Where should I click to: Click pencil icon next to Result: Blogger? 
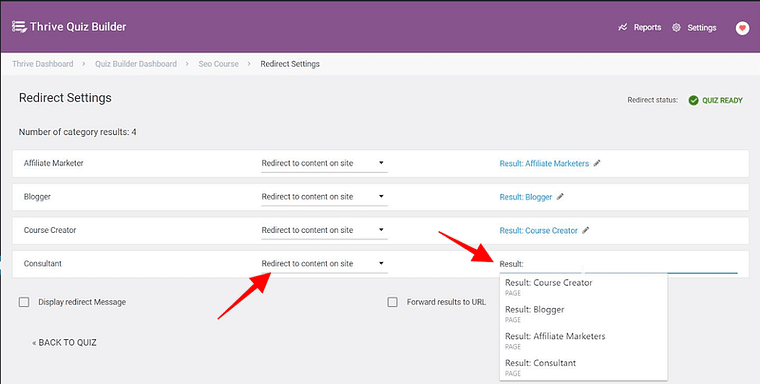[560, 196]
